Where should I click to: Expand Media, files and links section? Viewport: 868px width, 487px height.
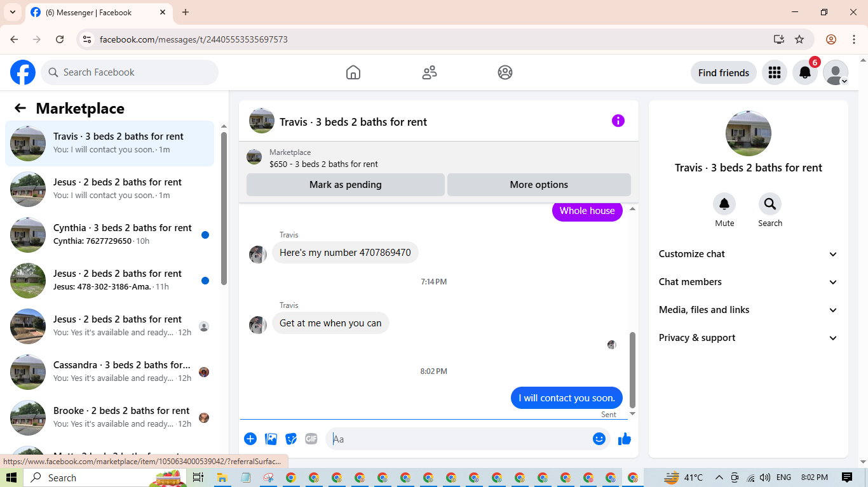click(x=749, y=310)
